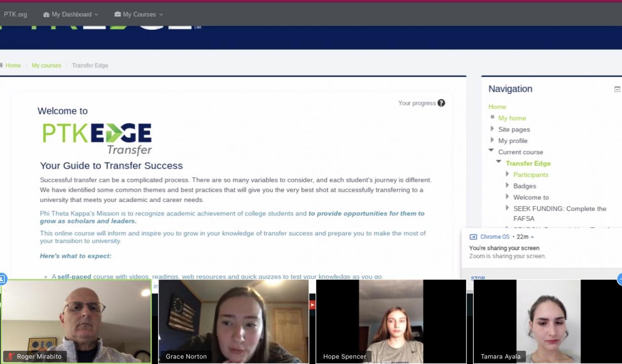The height and width of the screenshot is (364, 622).
Task: Open the My courses breadcrumb link
Action: 46,65
